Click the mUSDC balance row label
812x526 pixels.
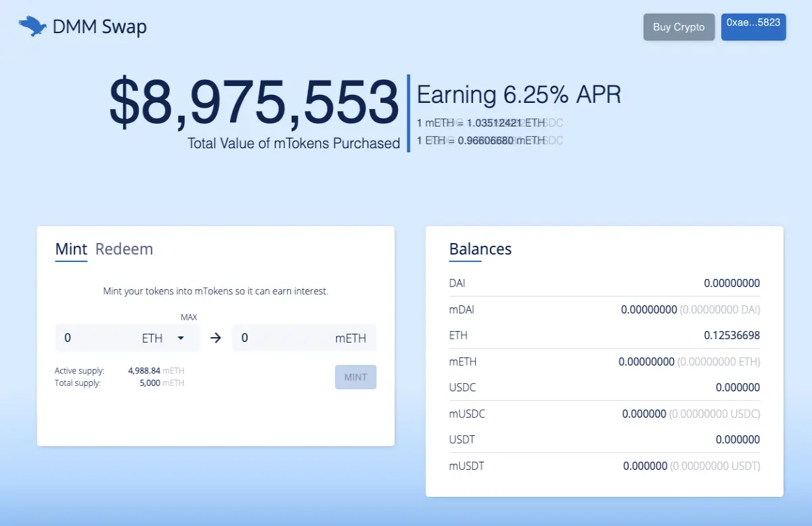pos(467,414)
